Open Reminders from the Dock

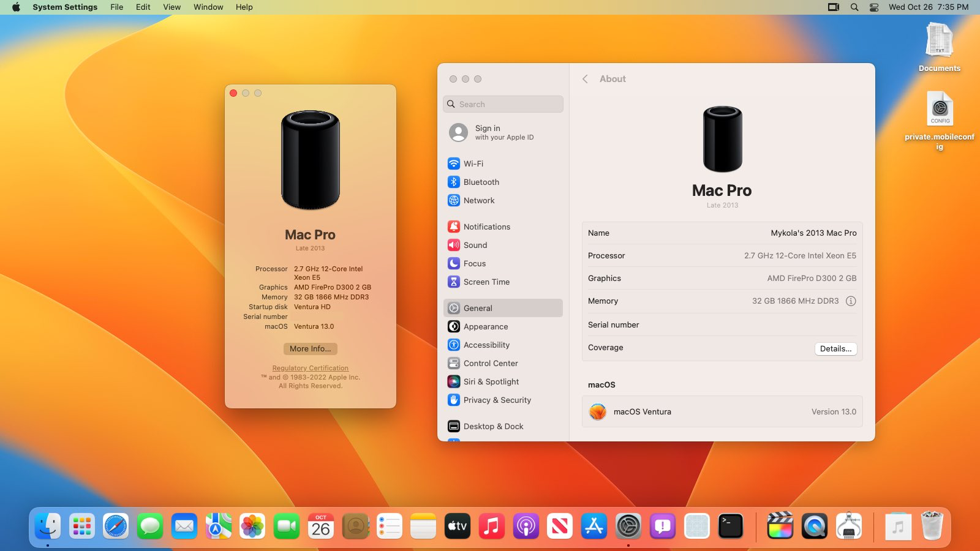pos(389,526)
